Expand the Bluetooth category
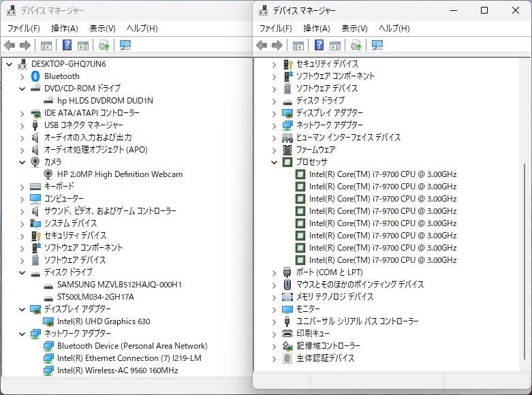The height and width of the screenshot is (395, 532). (22, 76)
